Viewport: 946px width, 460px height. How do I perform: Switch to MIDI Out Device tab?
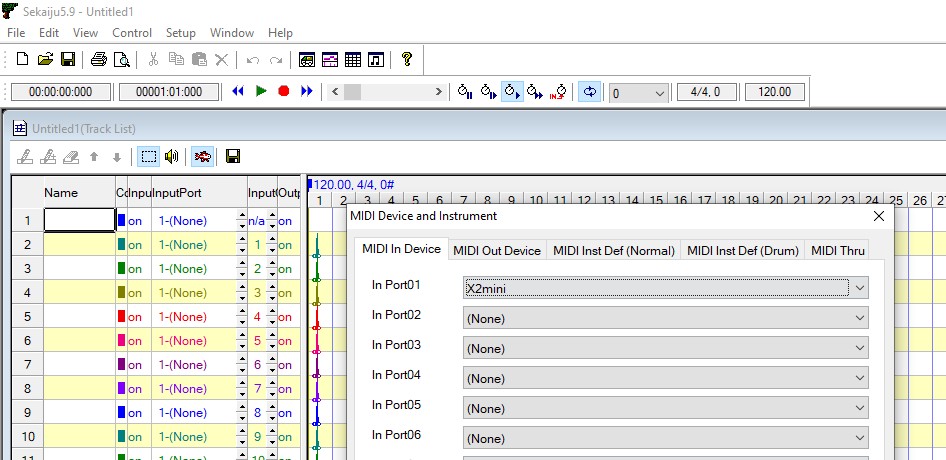click(497, 251)
